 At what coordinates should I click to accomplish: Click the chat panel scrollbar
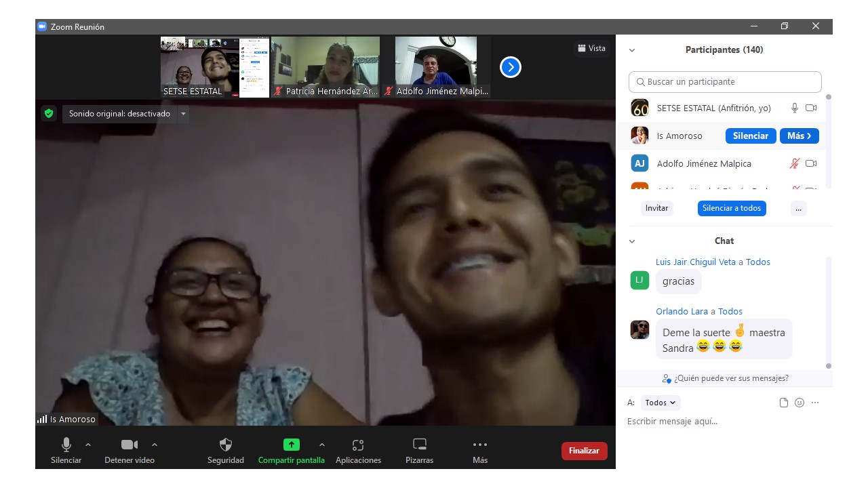(x=828, y=312)
